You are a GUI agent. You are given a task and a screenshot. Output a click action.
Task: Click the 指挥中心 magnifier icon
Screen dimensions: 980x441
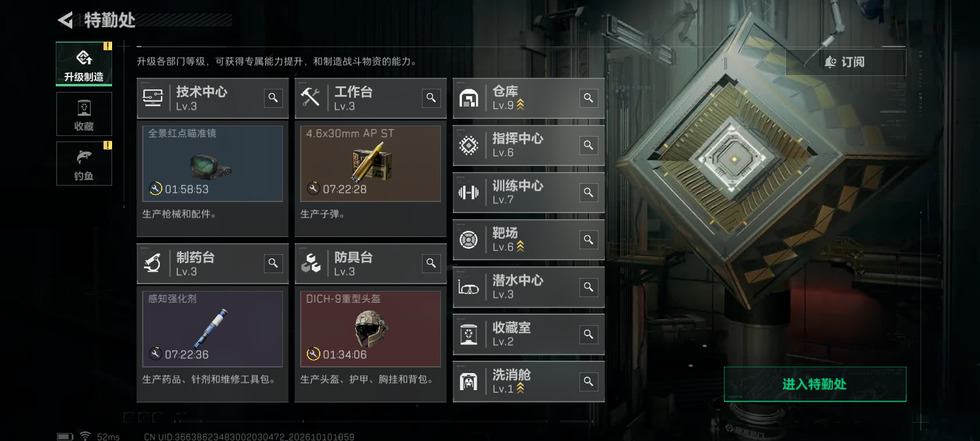tap(589, 145)
